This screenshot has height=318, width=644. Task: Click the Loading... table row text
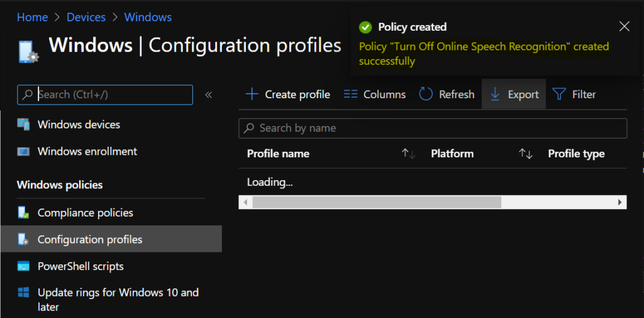[270, 182]
